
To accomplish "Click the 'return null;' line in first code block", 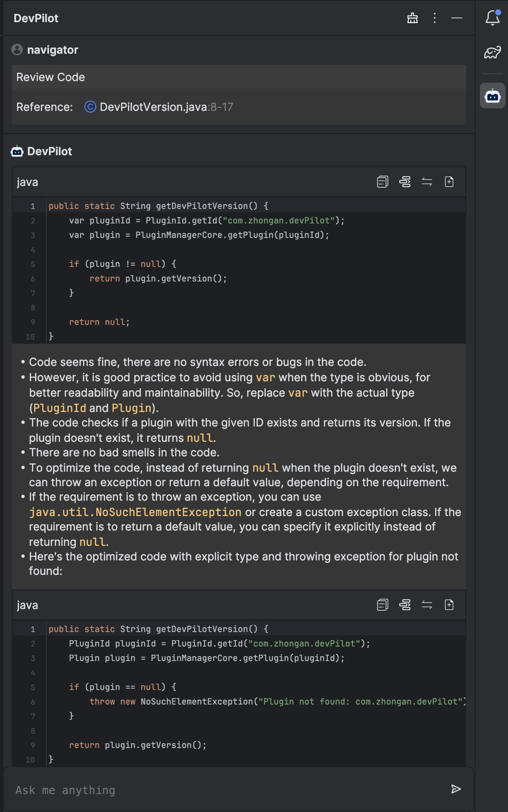I will (99, 322).
